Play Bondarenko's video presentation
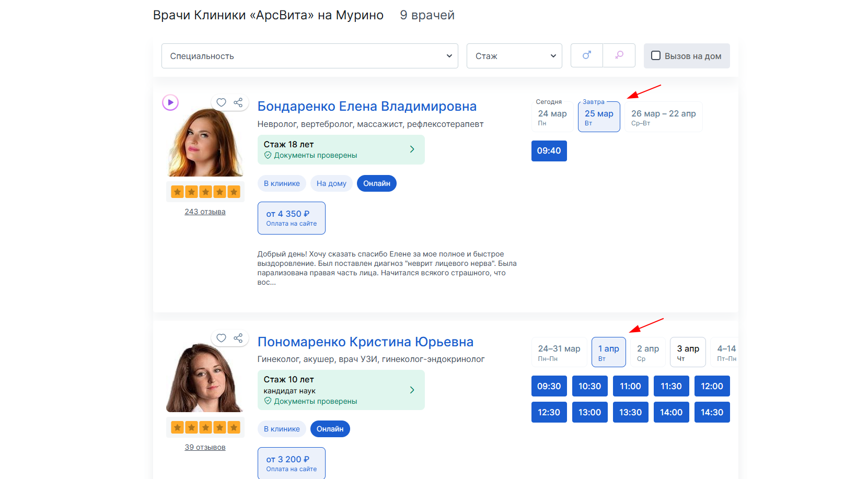Screen dimensions: 868x479 170,102
